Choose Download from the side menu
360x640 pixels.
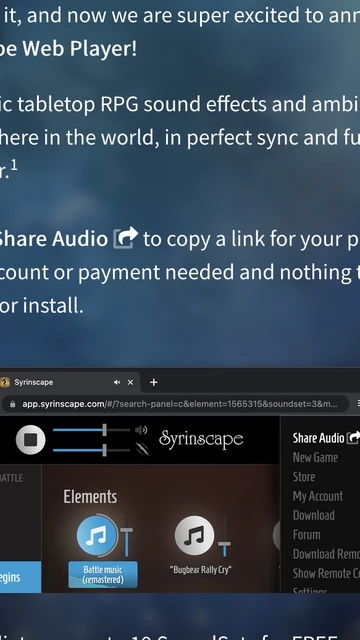313,516
